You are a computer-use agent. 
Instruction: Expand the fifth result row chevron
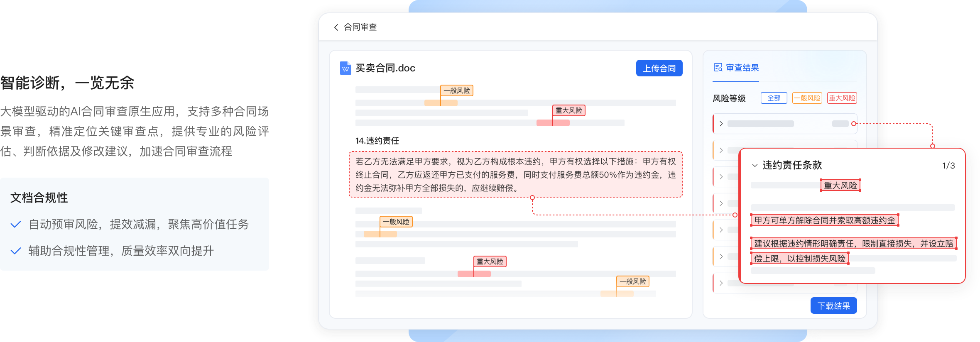click(x=721, y=230)
